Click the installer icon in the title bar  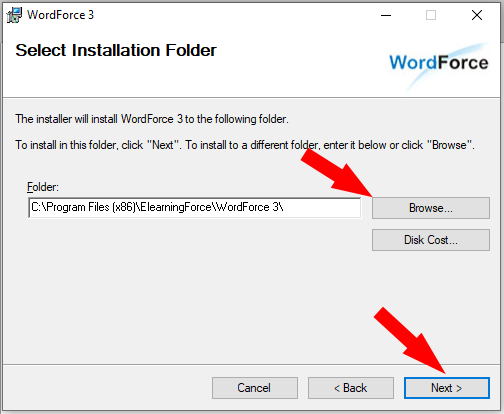(14, 15)
